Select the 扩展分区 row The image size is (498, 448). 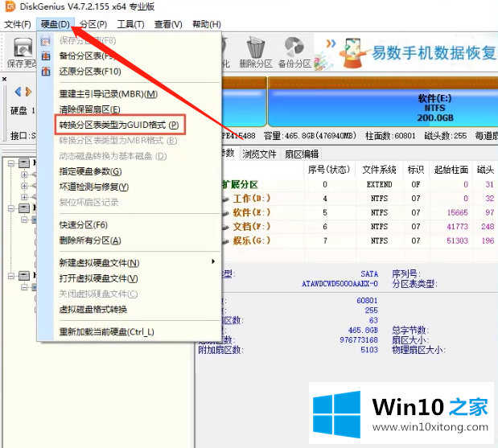click(360, 184)
